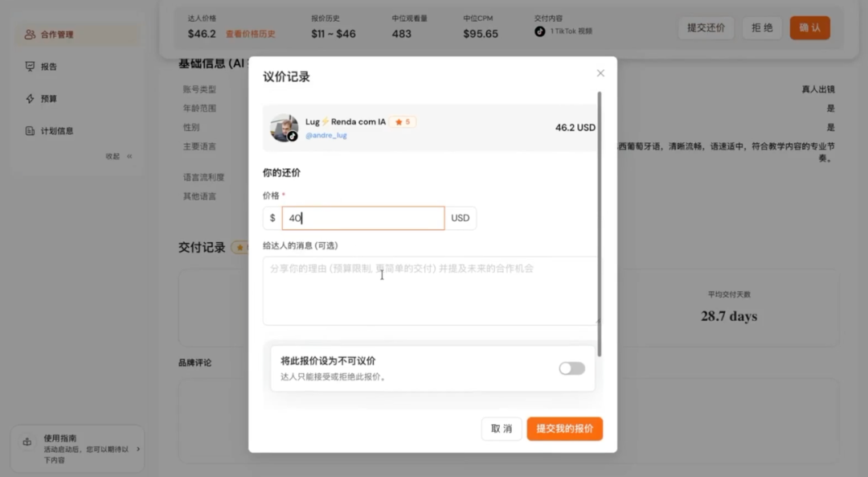Click the orange 确认 button

[809, 27]
